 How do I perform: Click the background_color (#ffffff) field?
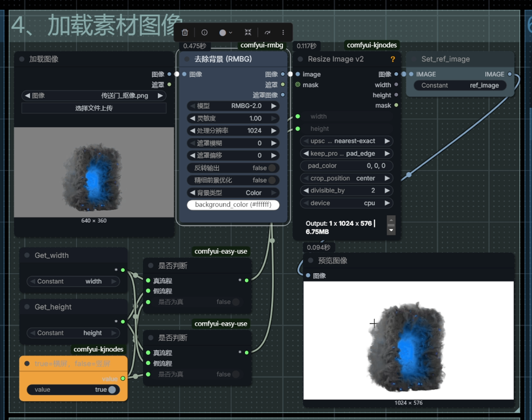233,205
